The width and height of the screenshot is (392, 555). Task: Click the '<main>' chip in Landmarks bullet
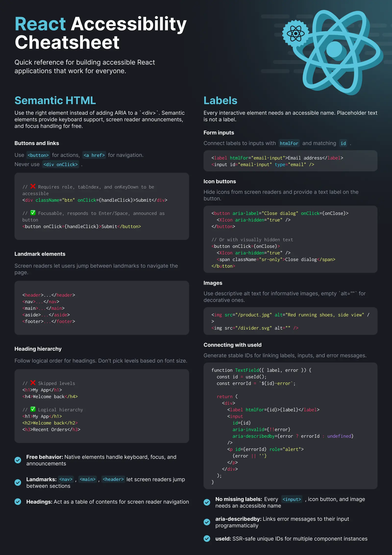87,479
